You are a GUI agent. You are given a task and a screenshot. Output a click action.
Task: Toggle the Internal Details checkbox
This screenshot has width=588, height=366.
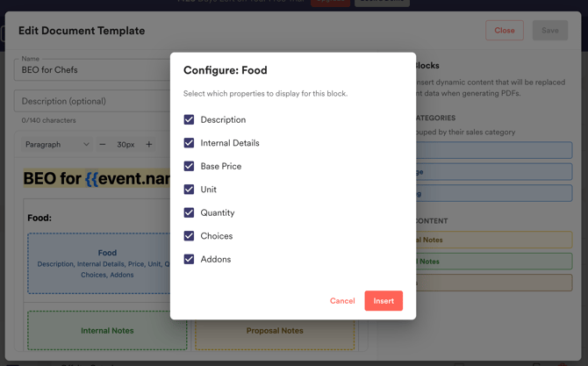tap(189, 143)
